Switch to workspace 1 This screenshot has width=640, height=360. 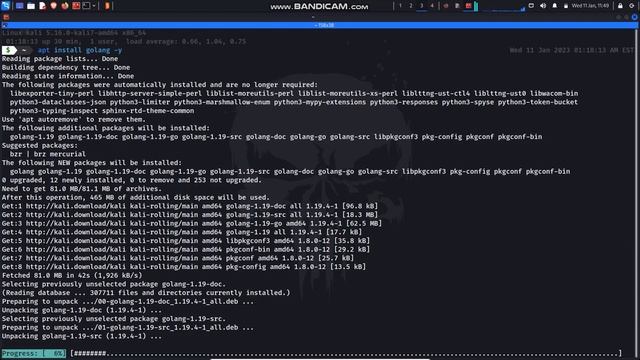pos(400,6)
